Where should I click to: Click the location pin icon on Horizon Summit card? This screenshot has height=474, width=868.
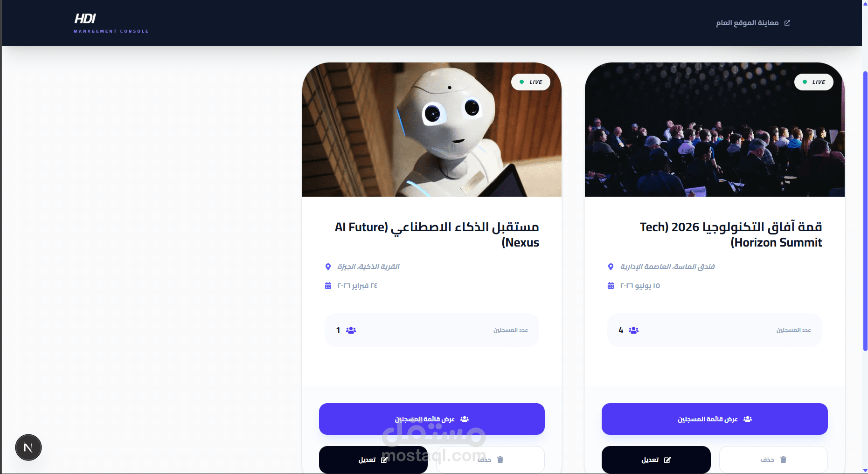[x=611, y=267]
